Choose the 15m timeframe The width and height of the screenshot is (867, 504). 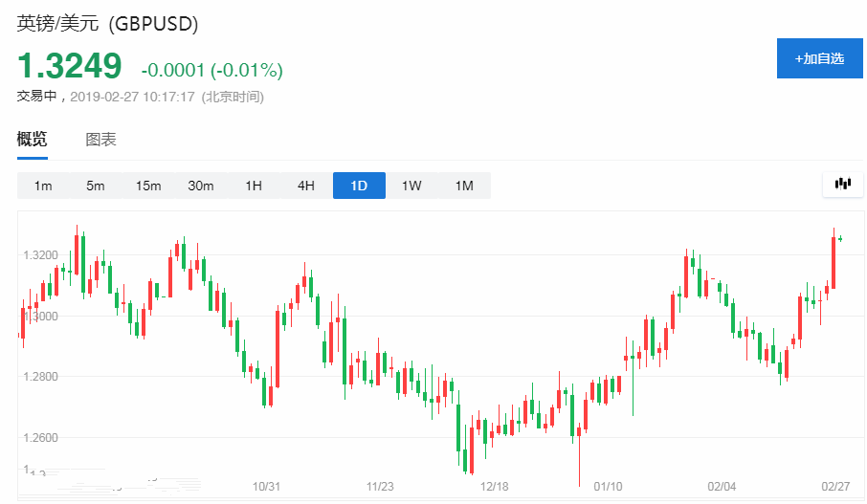[148, 186]
